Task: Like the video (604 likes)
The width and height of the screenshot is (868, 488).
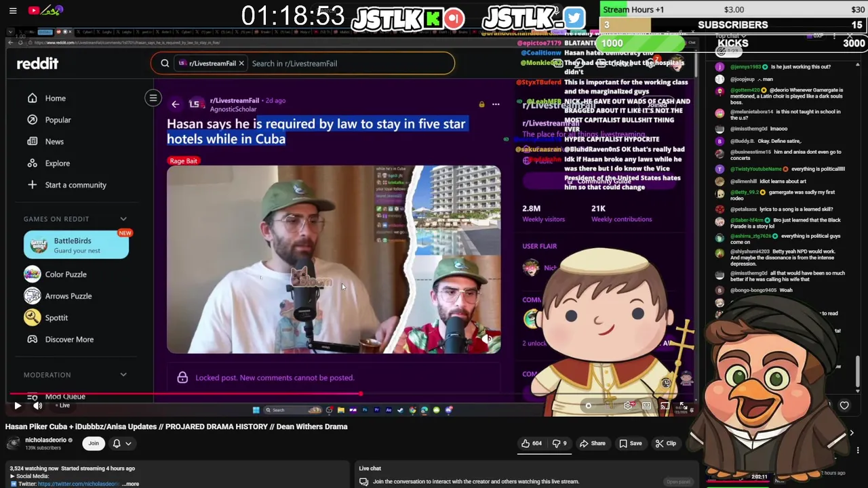Action: tap(531, 443)
